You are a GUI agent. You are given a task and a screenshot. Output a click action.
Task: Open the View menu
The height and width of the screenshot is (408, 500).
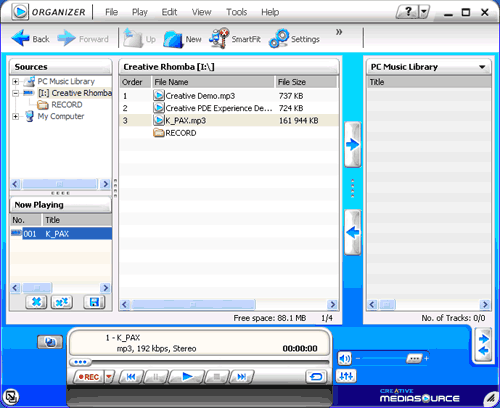point(201,12)
